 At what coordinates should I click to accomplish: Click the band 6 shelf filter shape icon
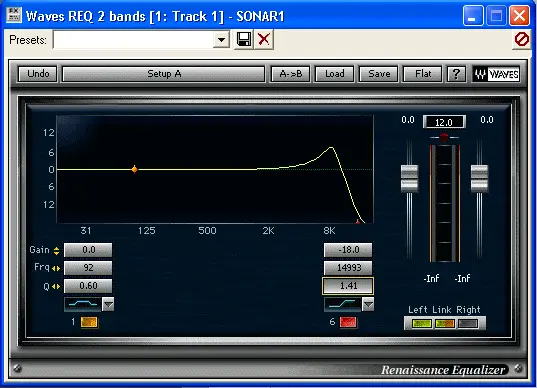click(x=342, y=304)
